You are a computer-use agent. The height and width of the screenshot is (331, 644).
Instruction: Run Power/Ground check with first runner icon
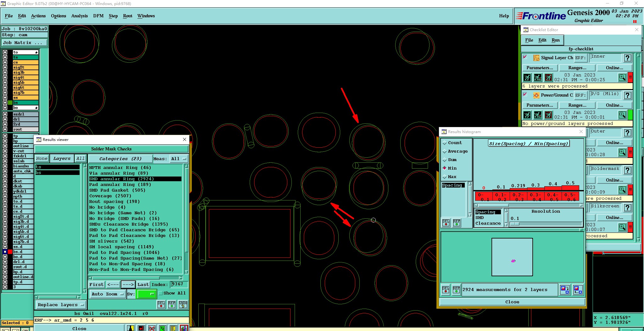point(527,115)
